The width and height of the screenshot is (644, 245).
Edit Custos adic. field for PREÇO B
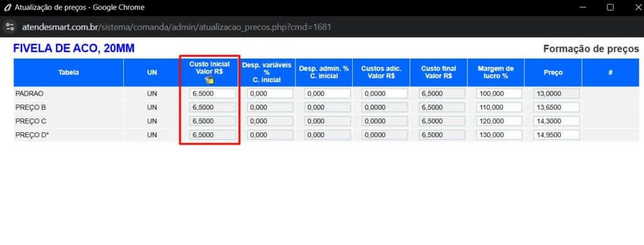(385, 107)
